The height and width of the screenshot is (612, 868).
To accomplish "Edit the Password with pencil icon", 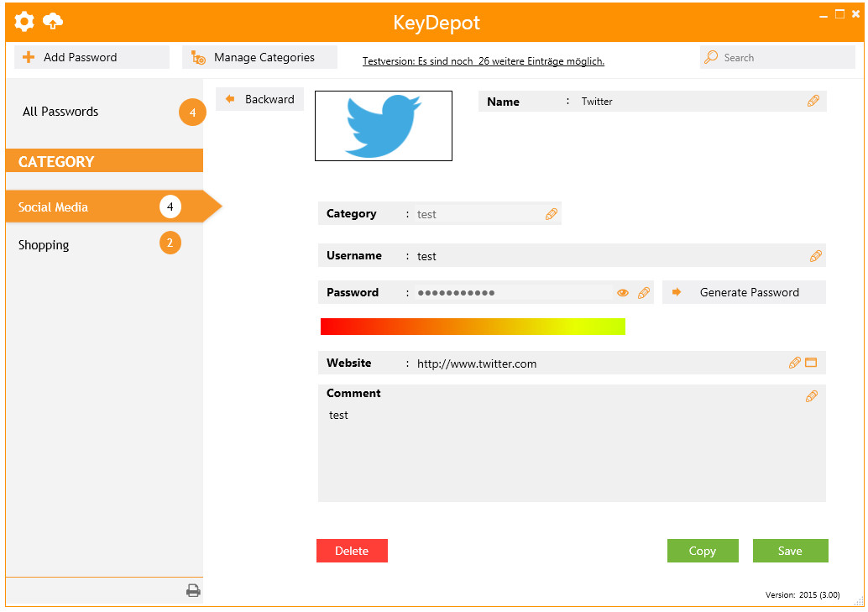I will [643, 292].
